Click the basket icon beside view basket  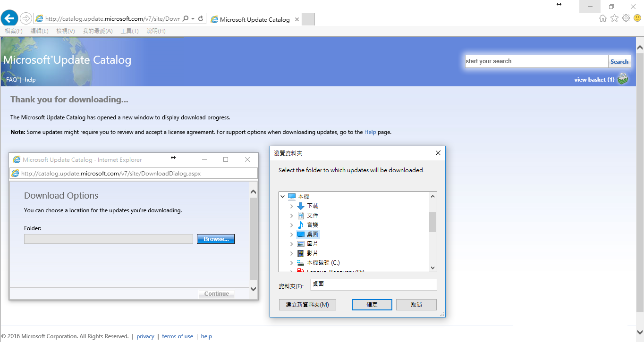623,79
